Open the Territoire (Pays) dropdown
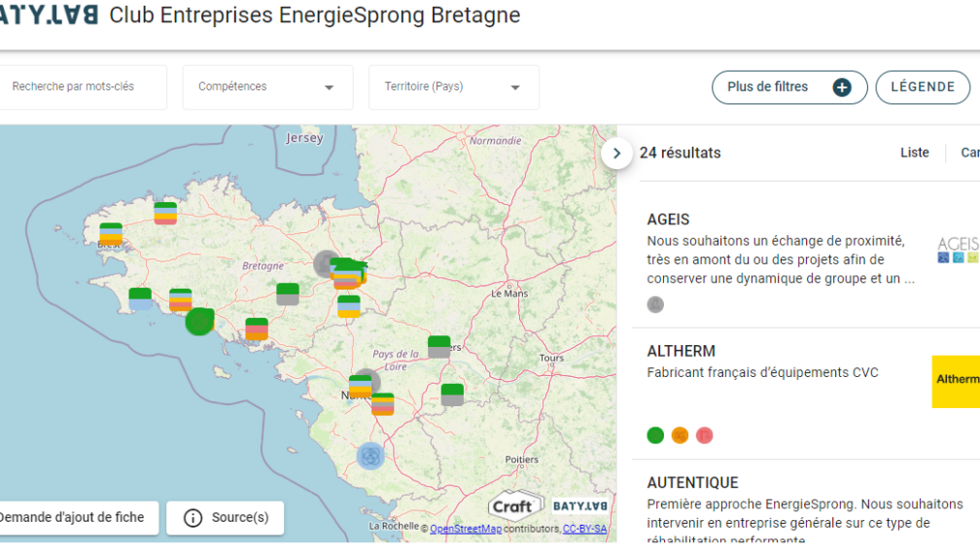 tap(454, 86)
